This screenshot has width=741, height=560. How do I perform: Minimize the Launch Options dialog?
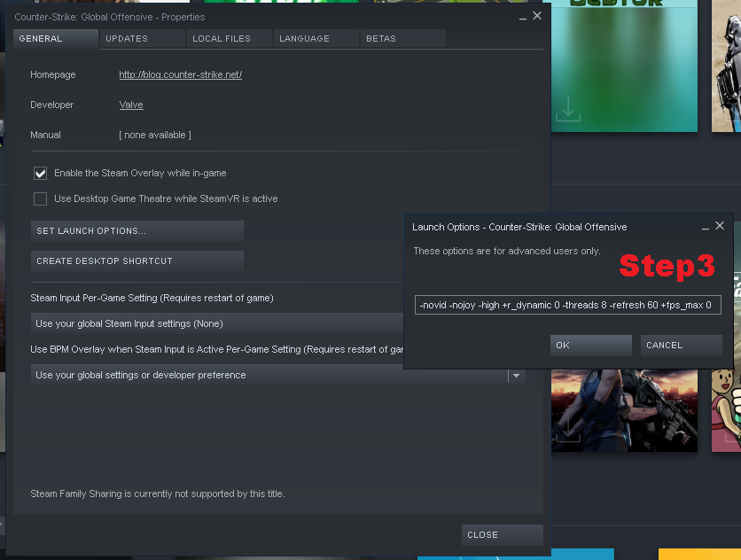[705, 228]
